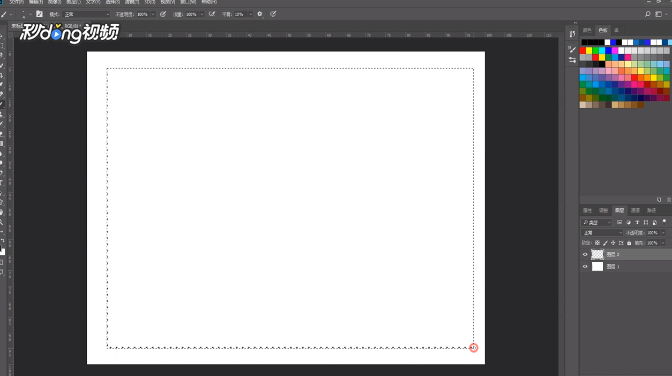Enable airbrush-style build-up icon

(x=212, y=14)
